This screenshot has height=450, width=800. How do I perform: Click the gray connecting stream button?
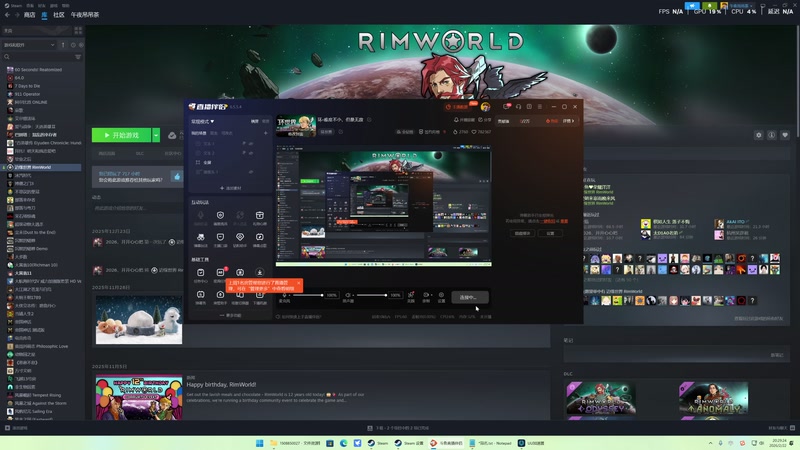pyautogui.click(x=470, y=297)
